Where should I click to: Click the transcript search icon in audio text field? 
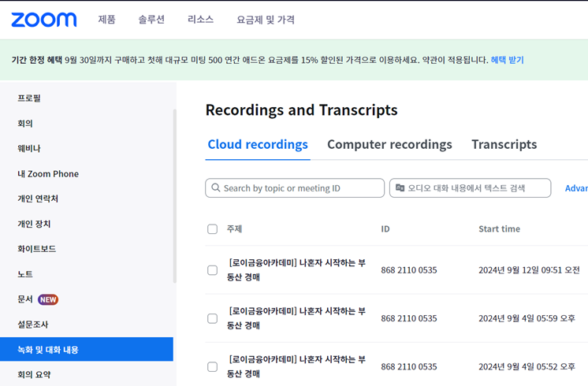click(400, 187)
